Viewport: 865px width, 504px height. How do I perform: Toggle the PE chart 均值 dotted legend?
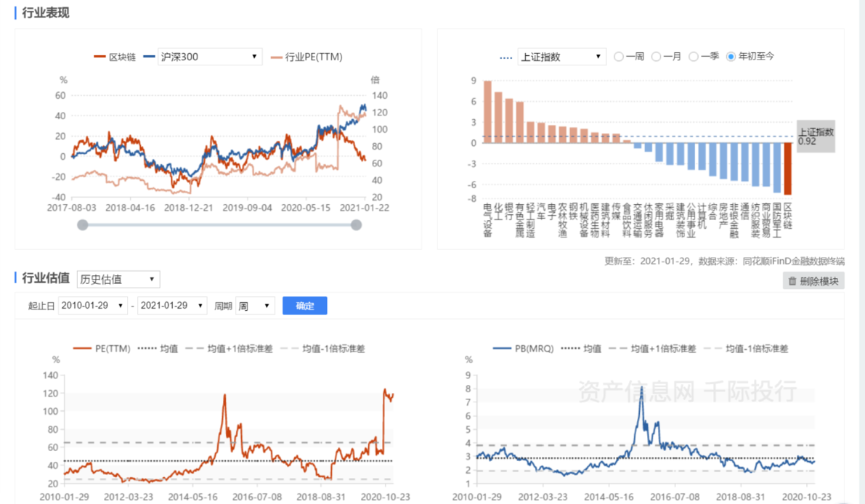point(147,349)
